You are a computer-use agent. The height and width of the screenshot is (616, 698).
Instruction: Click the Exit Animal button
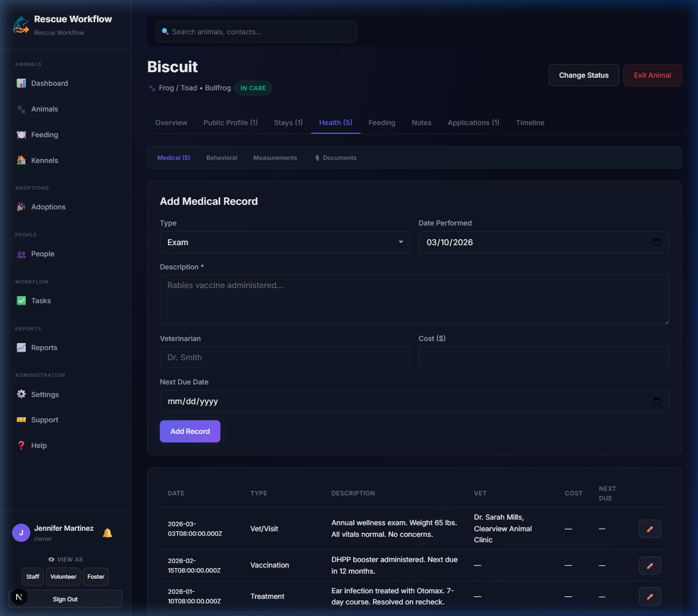tap(652, 75)
